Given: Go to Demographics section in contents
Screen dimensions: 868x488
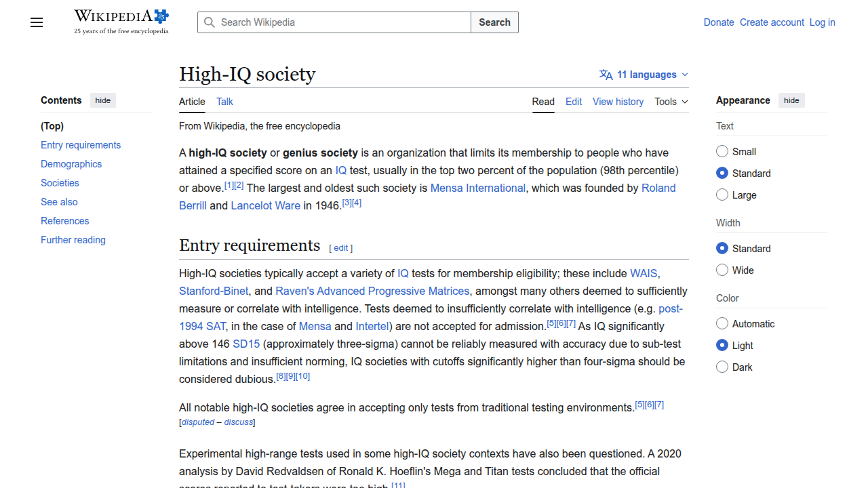Looking at the screenshot, I should [71, 164].
